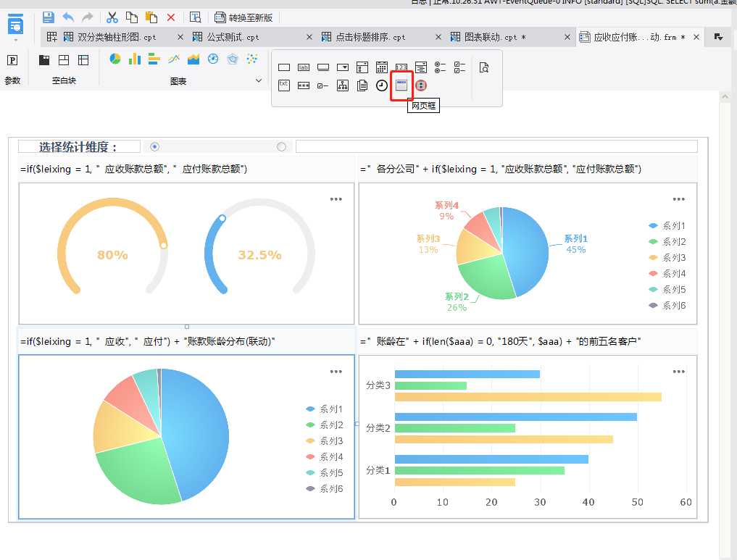This screenshot has height=560, width=737.
Task: Click the template preview icon at top left
Action: [x=15, y=23]
